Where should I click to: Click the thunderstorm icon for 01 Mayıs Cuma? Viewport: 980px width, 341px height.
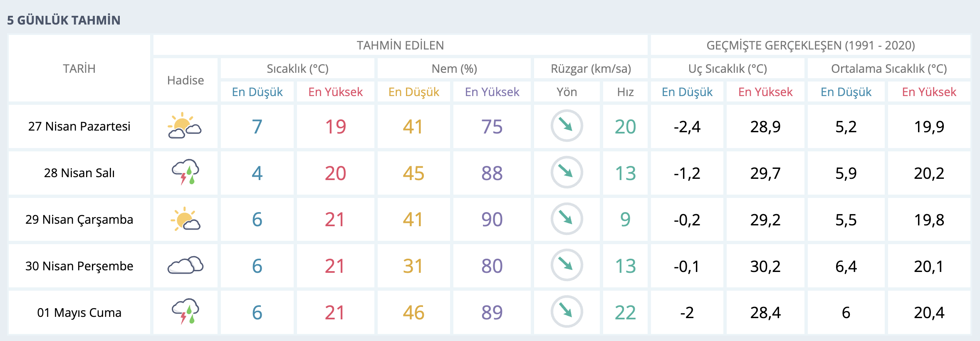click(x=186, y=312)
